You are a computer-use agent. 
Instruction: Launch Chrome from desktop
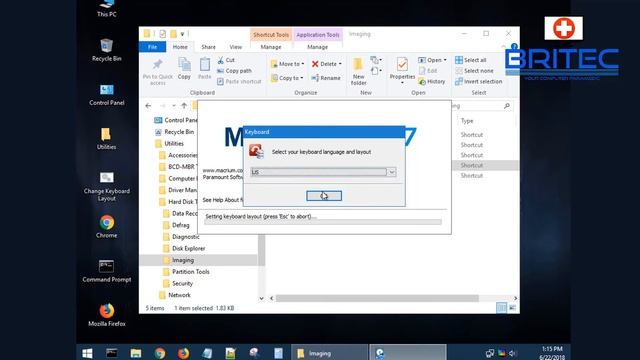[x=107, y=227]
